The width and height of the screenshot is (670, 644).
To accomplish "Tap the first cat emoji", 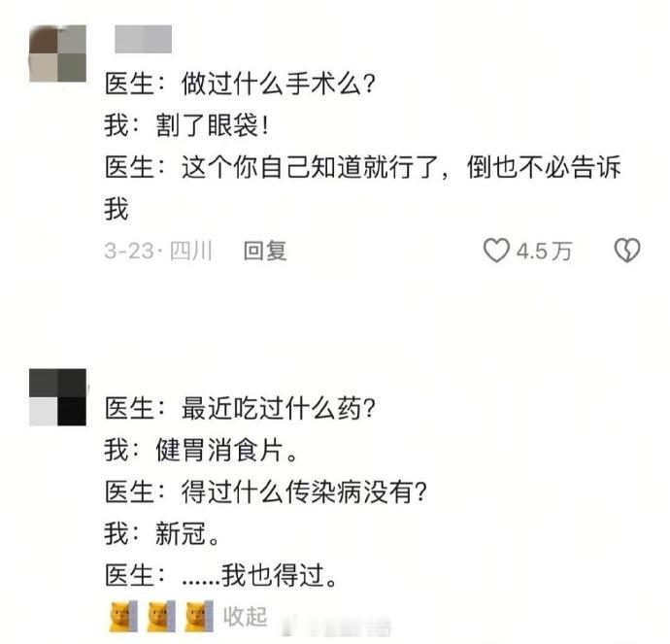I will click(x=124, y=616).
